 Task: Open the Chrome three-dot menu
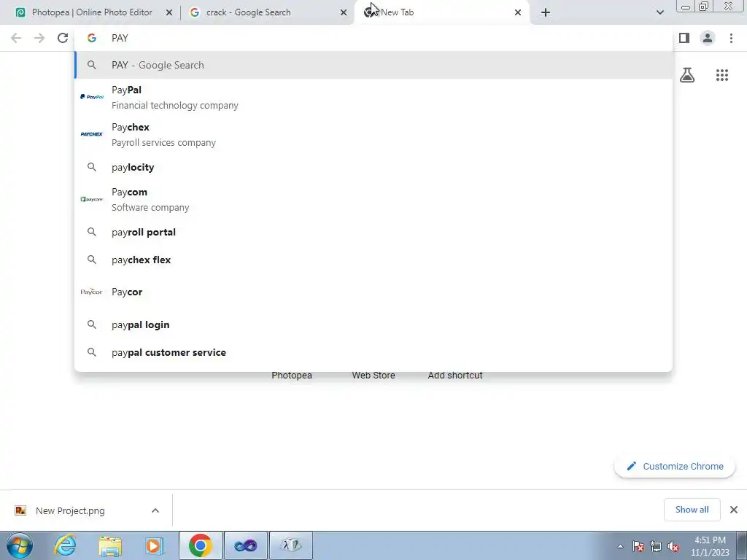click(731, 38)
